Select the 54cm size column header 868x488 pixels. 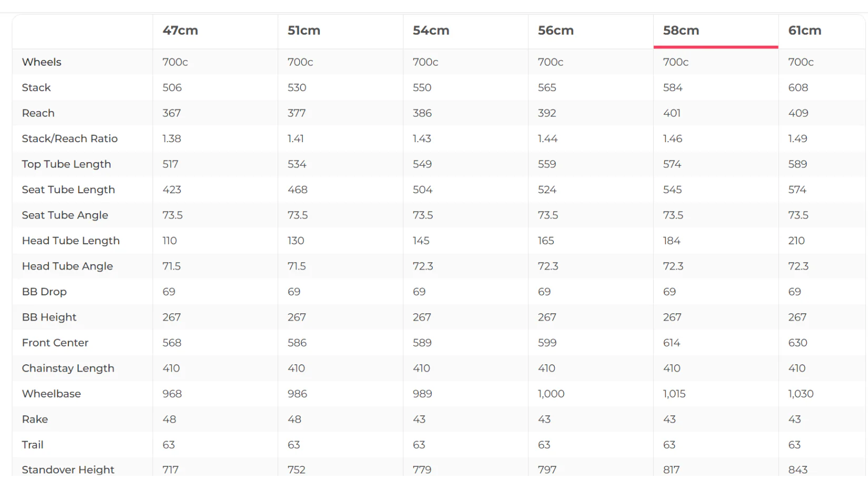coord(431,31)
